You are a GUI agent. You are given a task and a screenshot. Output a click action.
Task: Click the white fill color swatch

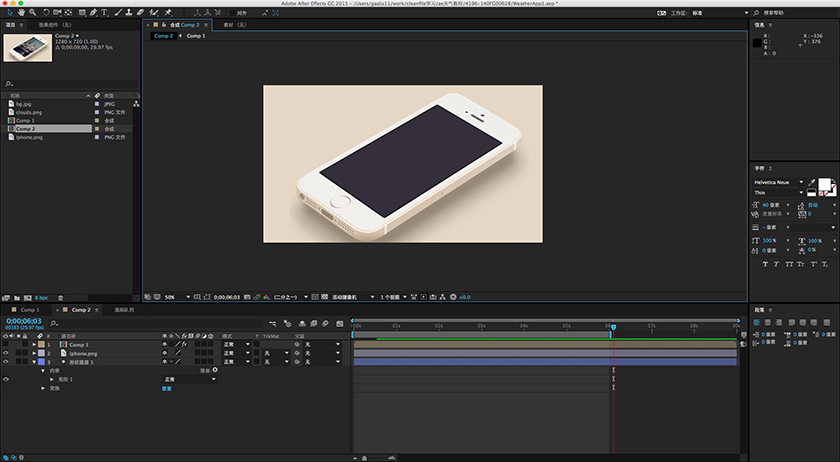824,184
